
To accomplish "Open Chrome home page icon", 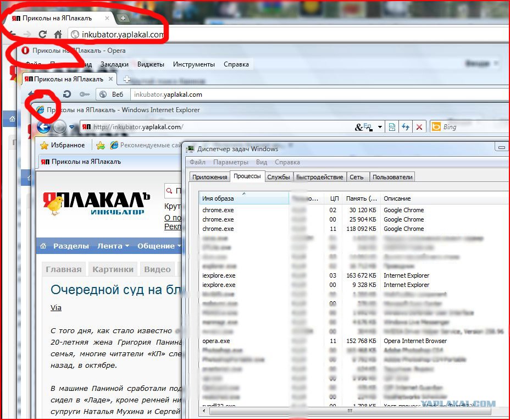I will tap(58, 34).
